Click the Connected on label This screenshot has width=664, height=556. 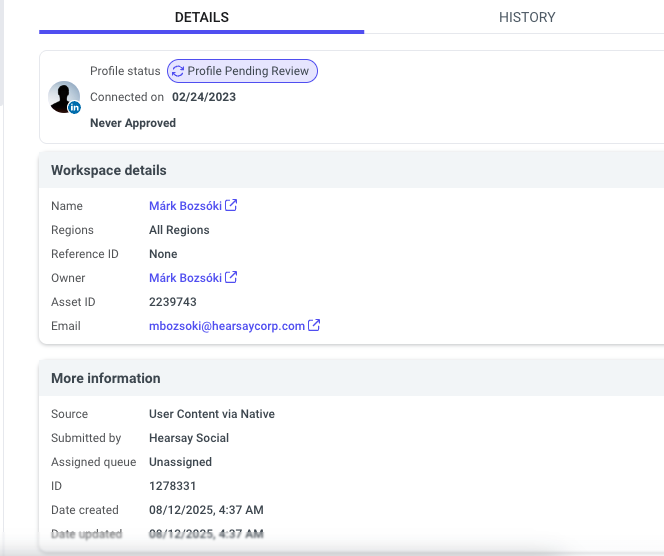pos(127,97)
